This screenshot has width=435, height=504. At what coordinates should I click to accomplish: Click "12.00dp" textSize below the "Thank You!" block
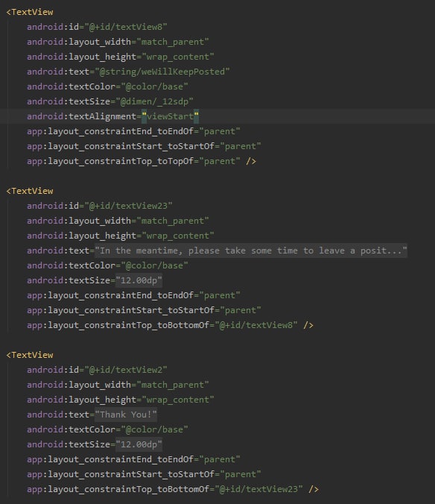(x=139, y=444)
